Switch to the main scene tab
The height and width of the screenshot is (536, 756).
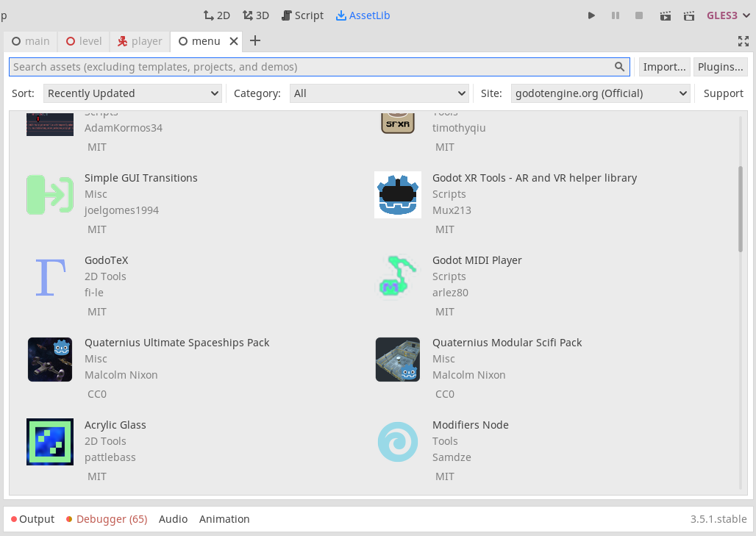click(x=30, y=41)
